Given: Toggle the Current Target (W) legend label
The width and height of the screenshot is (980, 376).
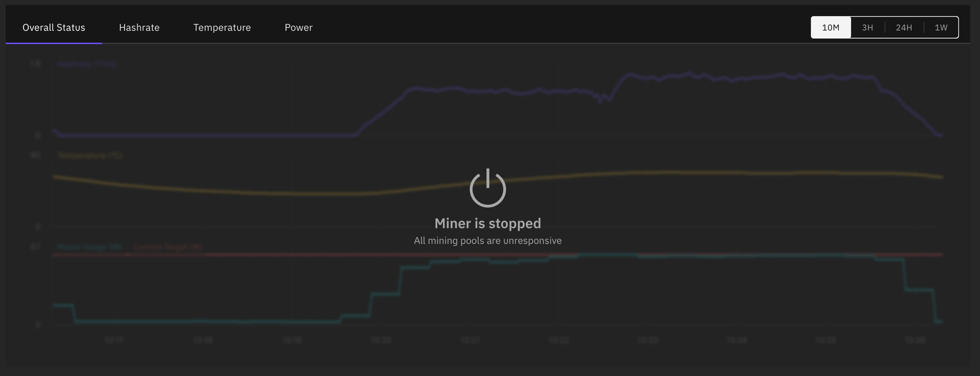Looking at the screenshot, I should tap(168, 247).
